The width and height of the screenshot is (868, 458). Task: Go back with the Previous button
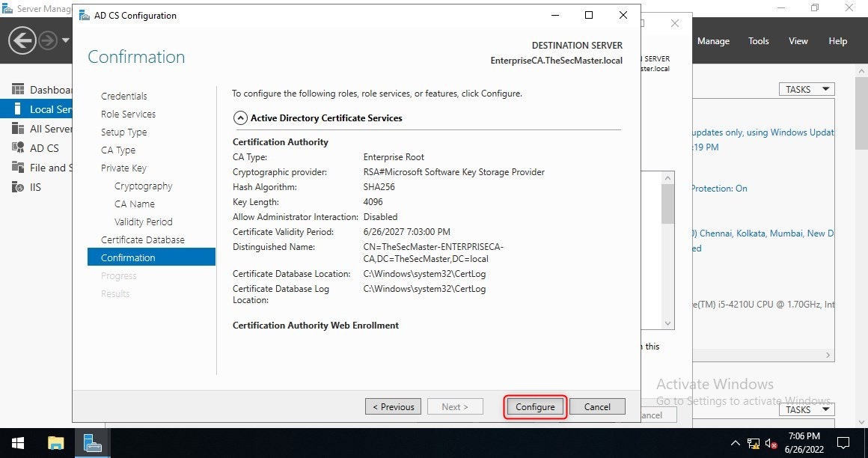(393, 406)
